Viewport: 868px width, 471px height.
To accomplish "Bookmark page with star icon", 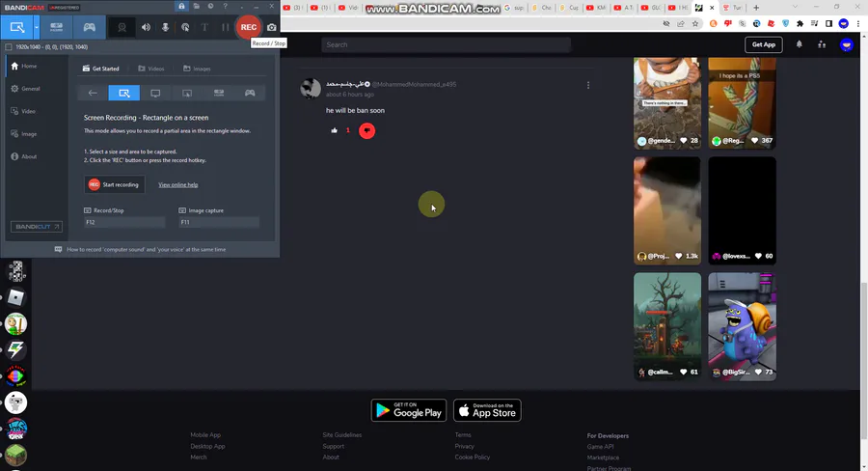I will [695, 24].
